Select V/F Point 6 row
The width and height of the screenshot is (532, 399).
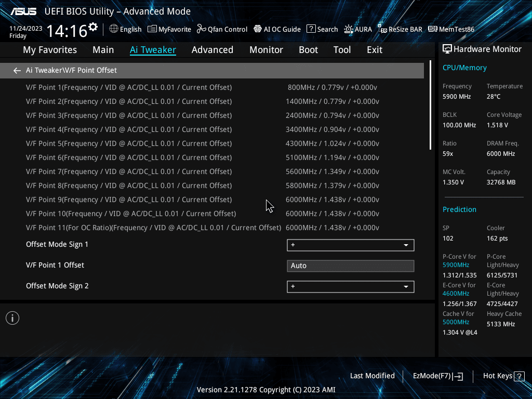click(x=212, y=157)
